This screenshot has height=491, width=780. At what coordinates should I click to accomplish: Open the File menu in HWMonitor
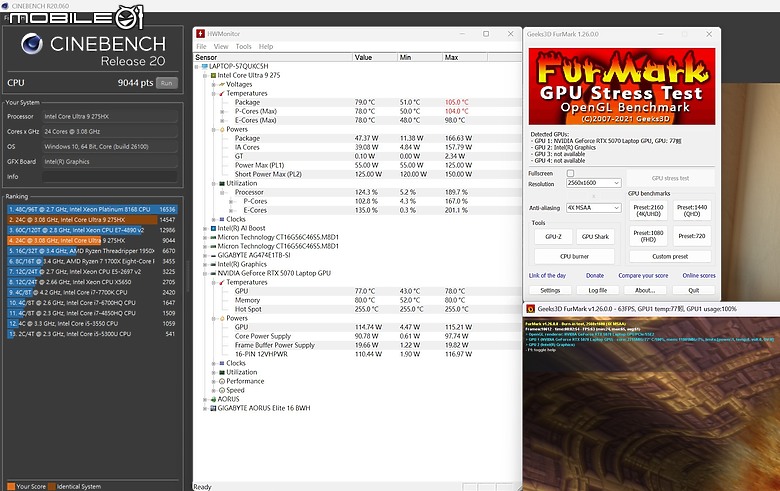[x=201, y=46]
